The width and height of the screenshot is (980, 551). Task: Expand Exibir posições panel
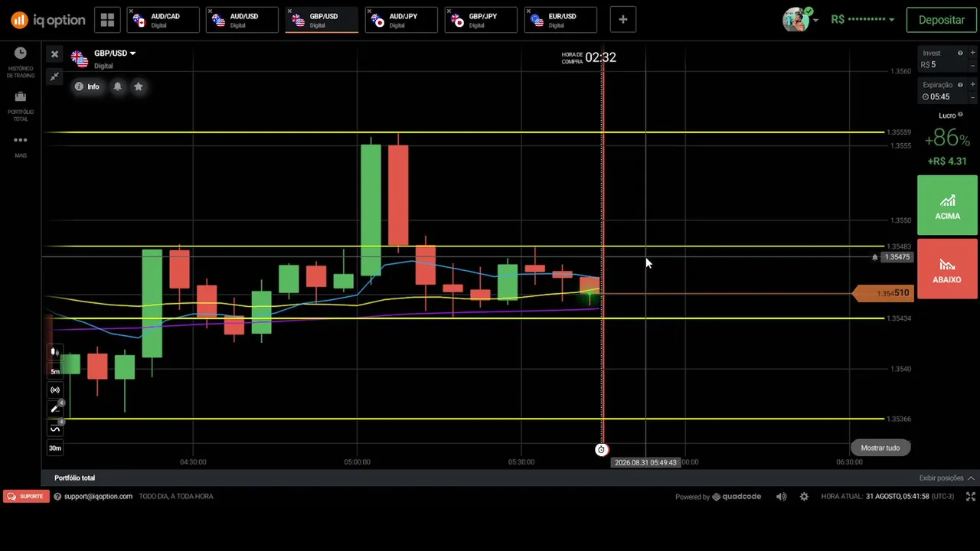[x=947, y=478]
